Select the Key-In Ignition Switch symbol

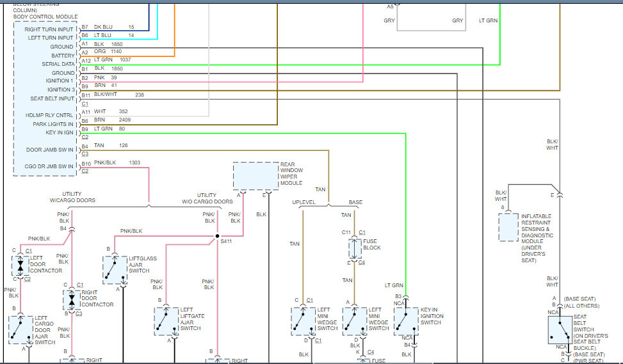(406, 320)
